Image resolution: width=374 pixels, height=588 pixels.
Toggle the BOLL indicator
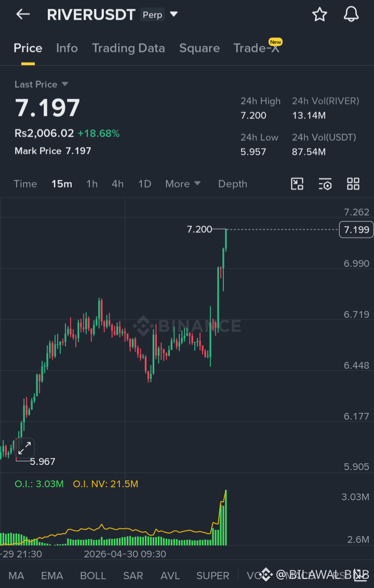pyautogui.click(x=93, y=575)
